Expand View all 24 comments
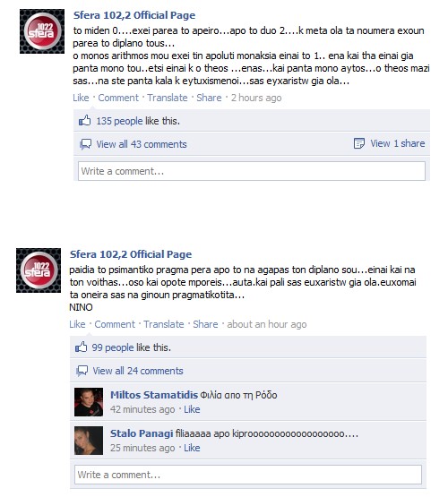 [138, 371]
